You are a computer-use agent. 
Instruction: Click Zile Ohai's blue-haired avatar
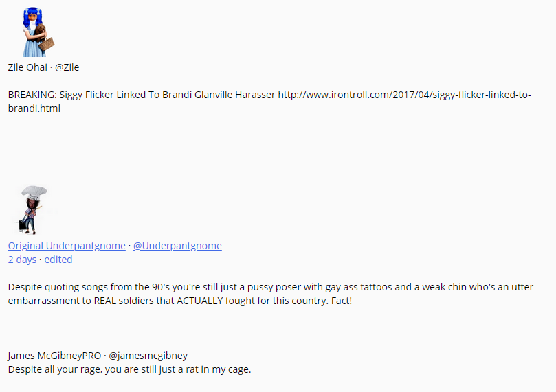pyautogui.click(x=36, y=32)
